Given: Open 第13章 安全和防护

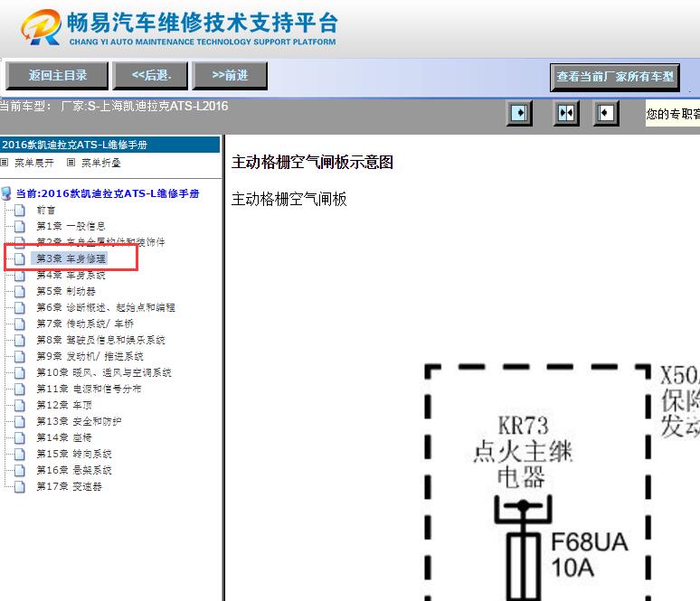Looking at the screenshot, I should tap(79, 421).
